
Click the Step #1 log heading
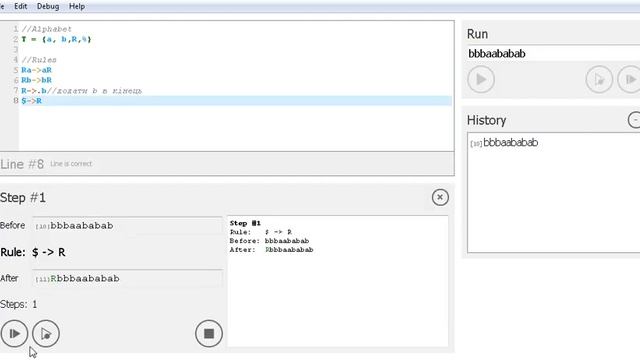click(245, 223)
